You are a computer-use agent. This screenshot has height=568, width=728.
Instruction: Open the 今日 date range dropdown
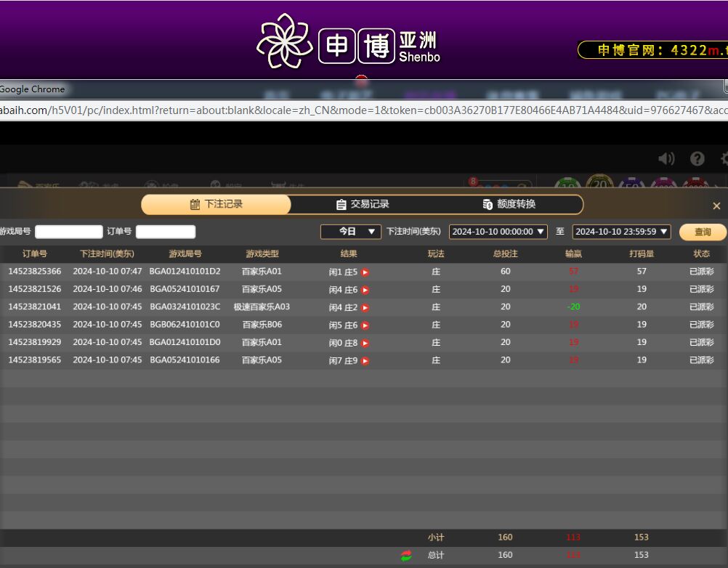point(350,232)
